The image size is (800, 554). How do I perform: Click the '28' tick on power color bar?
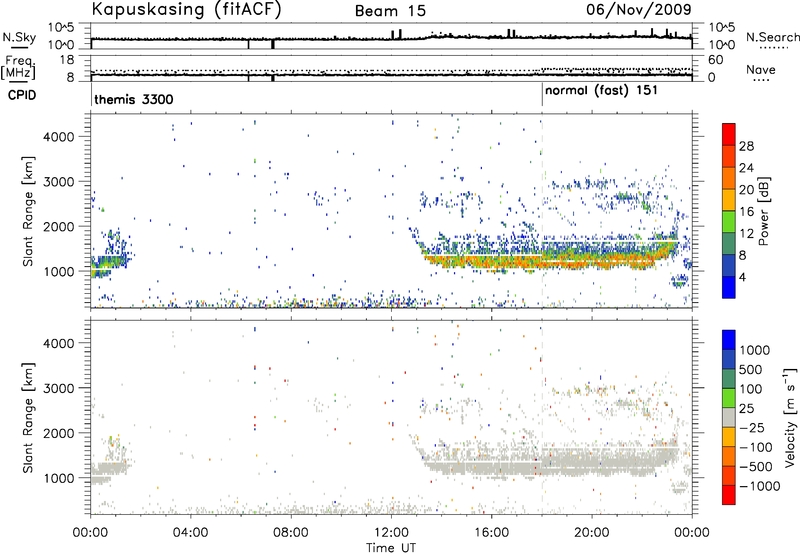[746, 146]
